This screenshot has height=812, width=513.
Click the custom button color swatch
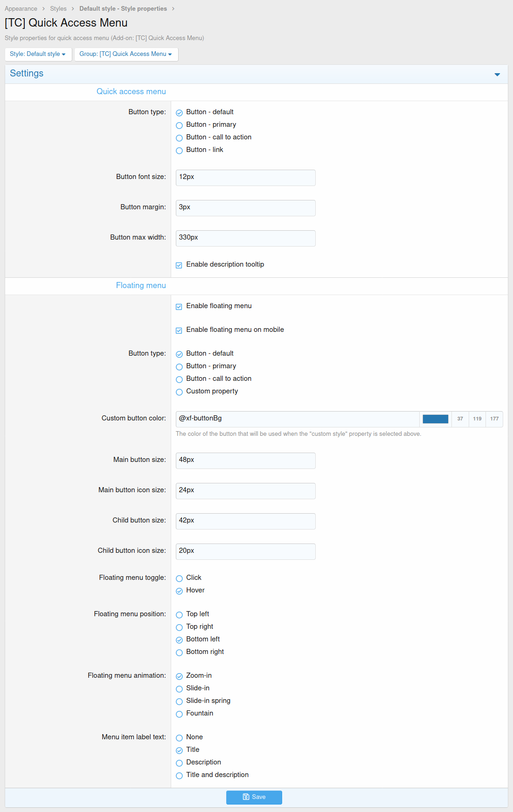click(435, 419)
